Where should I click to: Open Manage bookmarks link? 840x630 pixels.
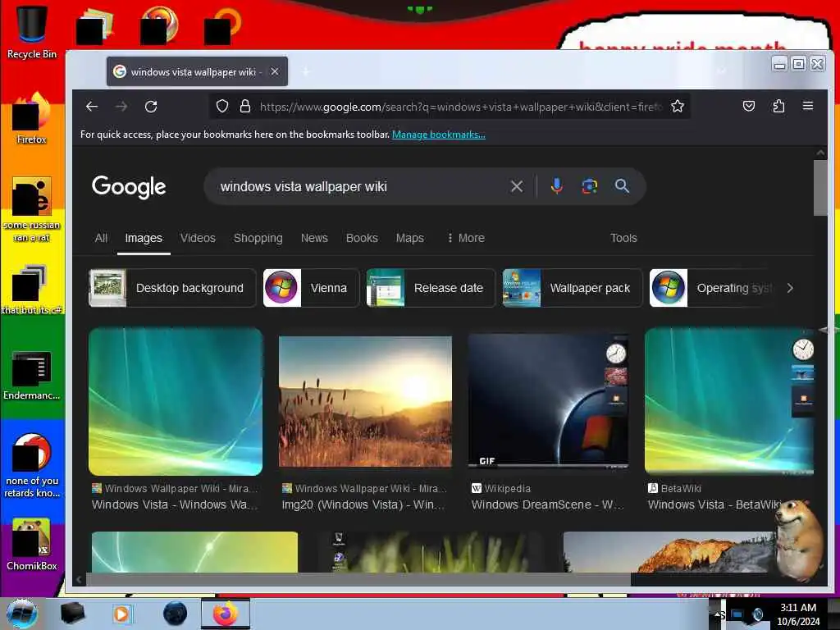[438, 135]
